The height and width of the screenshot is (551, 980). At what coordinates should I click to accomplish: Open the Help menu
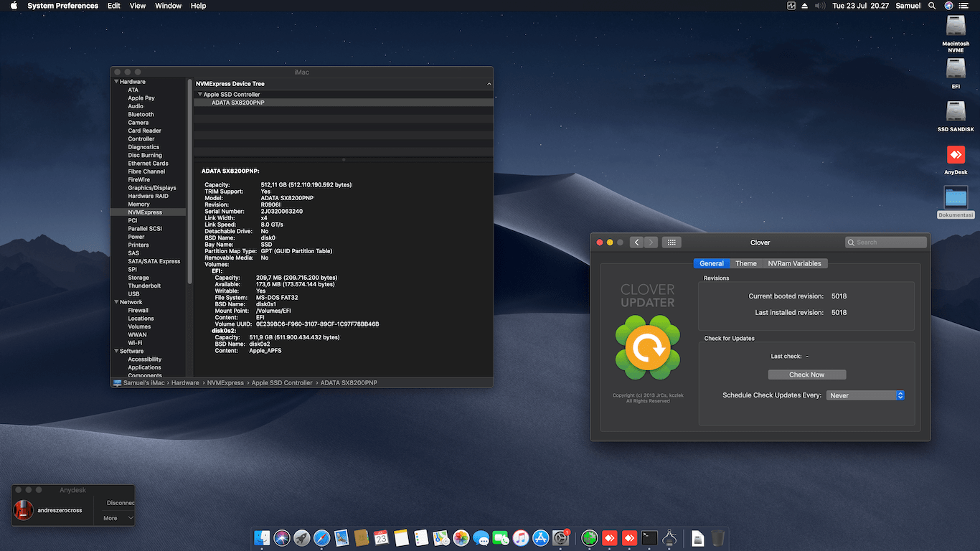199,6
